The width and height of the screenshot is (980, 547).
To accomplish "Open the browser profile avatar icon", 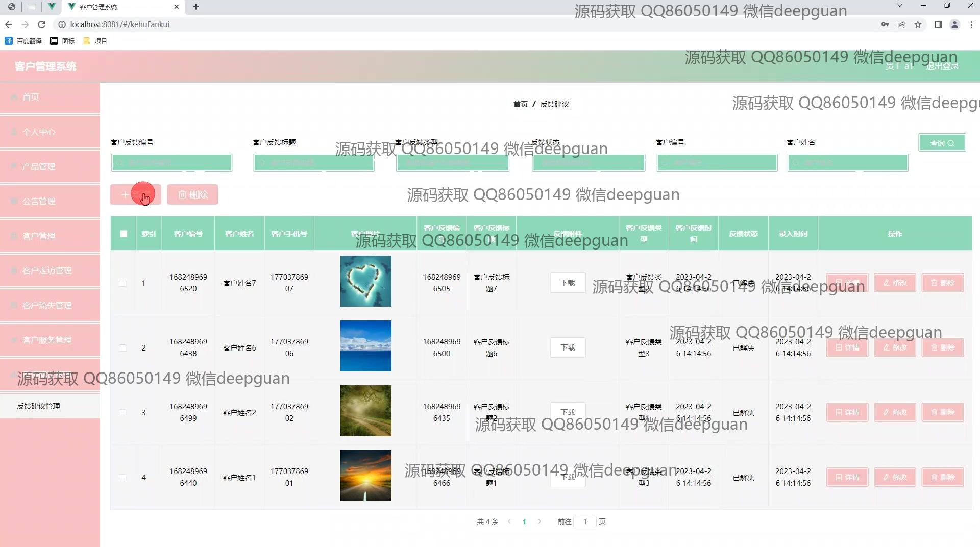I will [954, 24].
